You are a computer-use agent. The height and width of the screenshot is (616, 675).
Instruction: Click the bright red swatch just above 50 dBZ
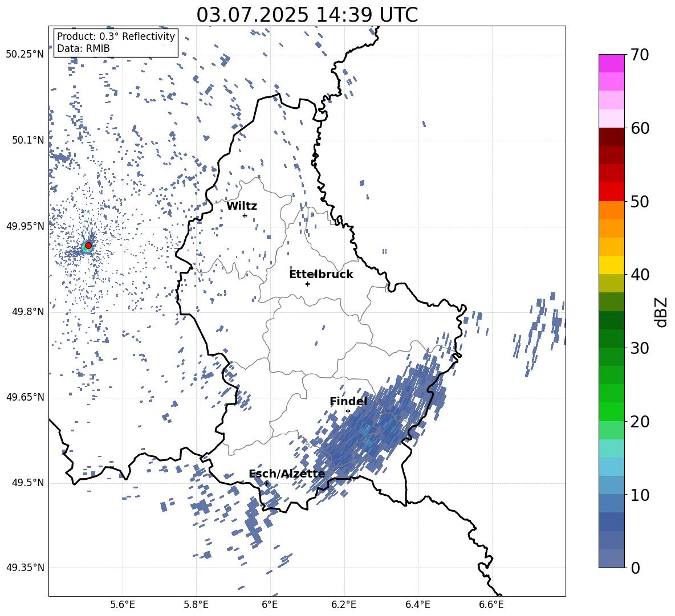[611, 192]
